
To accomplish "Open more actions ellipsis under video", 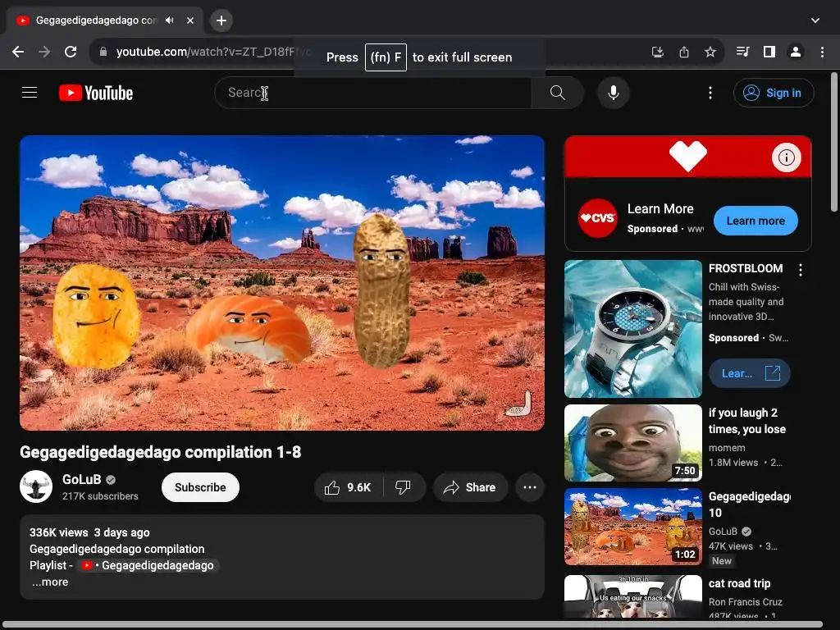I will [530, 487].
